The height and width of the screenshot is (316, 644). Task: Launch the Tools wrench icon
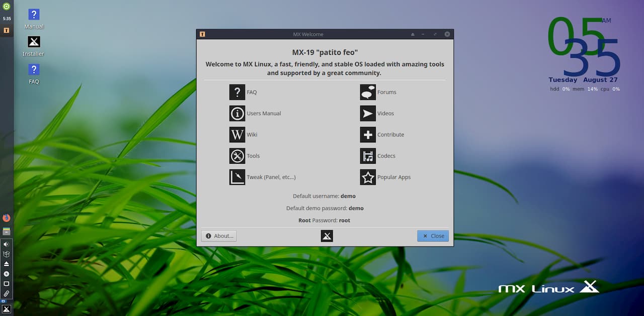237,156
